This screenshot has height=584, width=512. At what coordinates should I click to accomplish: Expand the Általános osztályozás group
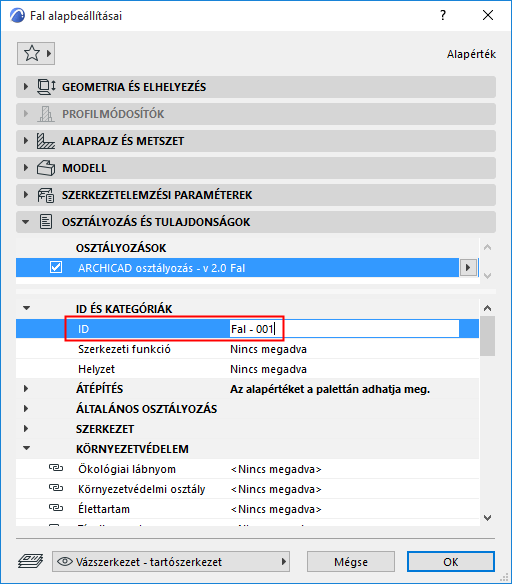coord(26,409)
